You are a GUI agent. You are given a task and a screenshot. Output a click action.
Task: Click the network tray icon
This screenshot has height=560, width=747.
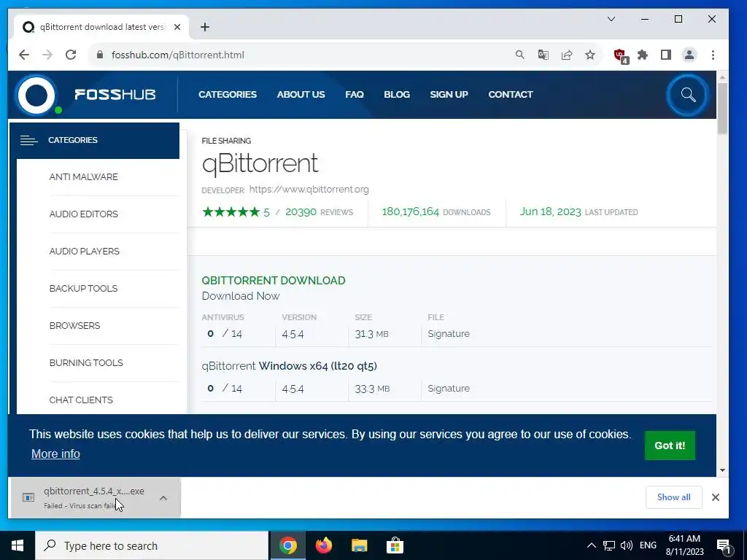(x=609, y=545)
